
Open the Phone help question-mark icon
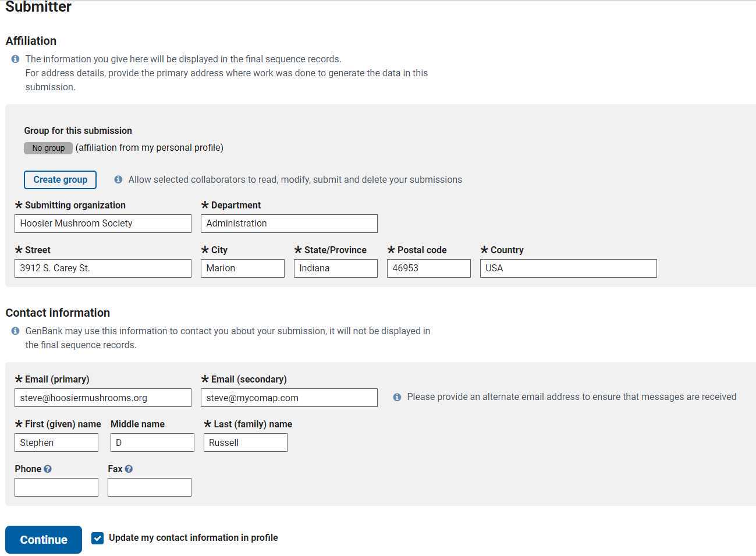point(48,469)
